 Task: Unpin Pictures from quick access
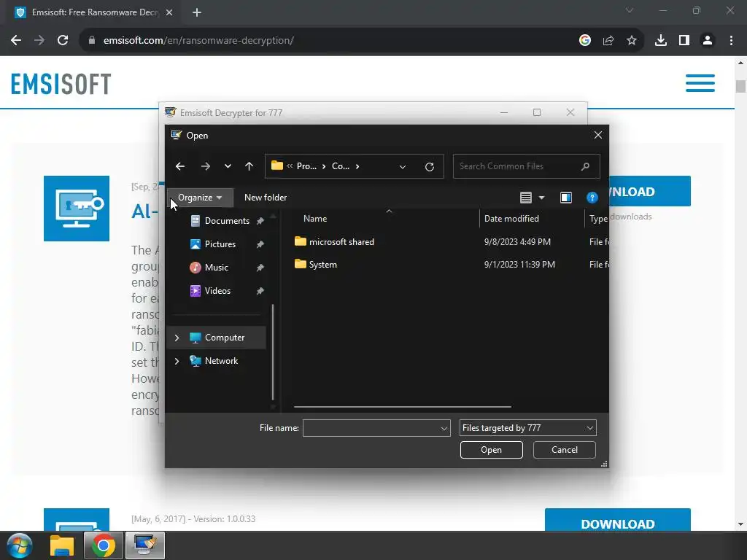point(260,244)
